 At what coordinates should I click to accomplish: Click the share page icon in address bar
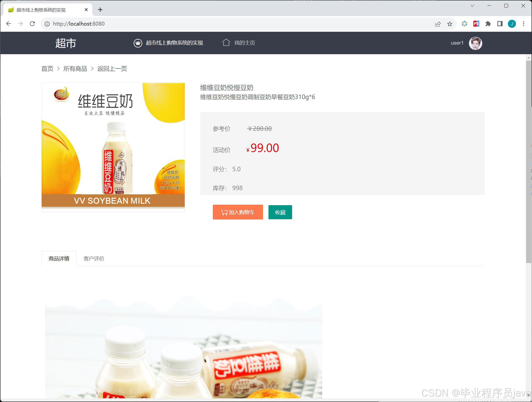point(438,24)
